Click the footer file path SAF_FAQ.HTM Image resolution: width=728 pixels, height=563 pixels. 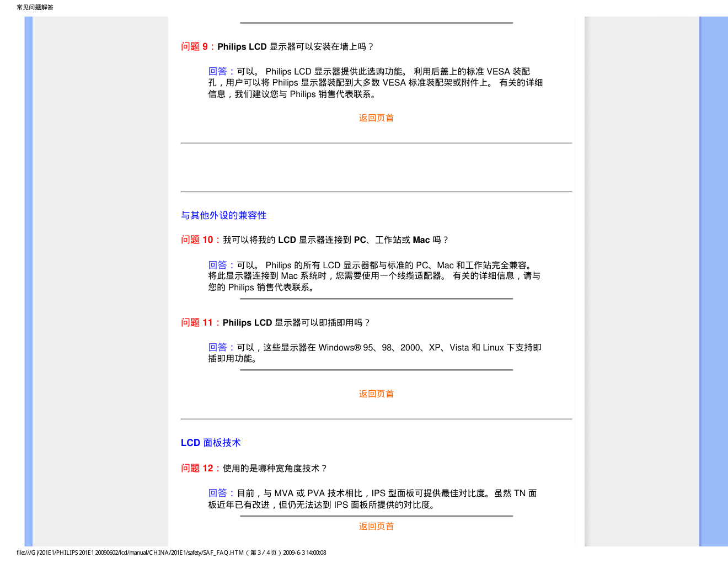pos(172,553)
